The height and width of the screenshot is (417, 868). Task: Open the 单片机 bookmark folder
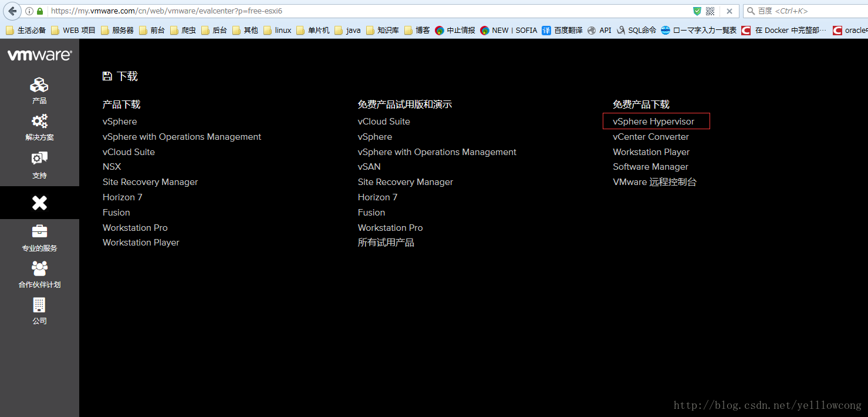pos(313,30)
